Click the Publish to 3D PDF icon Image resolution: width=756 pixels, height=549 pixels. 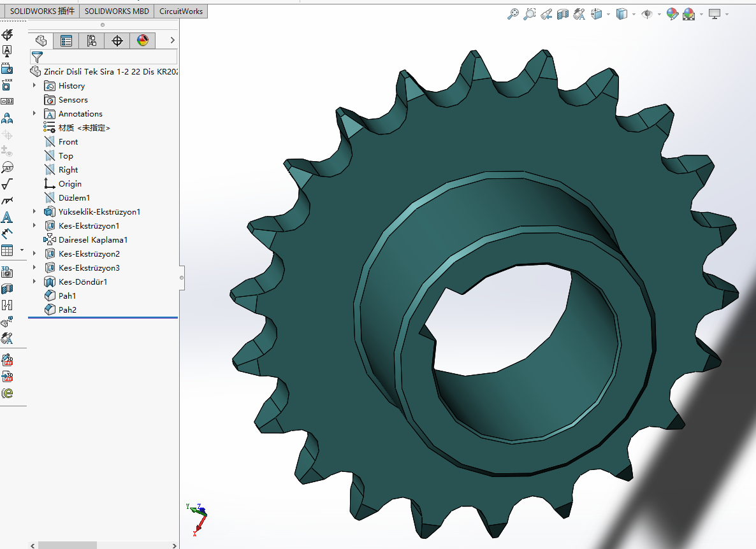pyautogui.click(x=7, y=376)
